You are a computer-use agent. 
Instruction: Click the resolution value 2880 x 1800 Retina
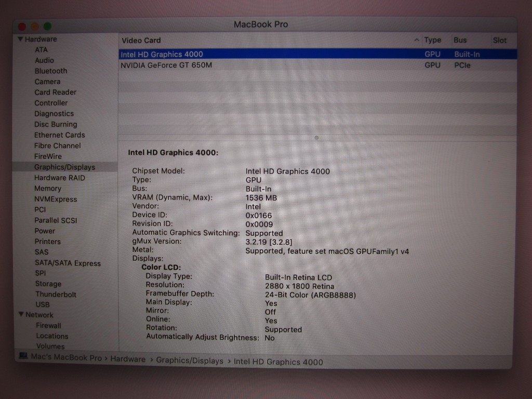300,286
